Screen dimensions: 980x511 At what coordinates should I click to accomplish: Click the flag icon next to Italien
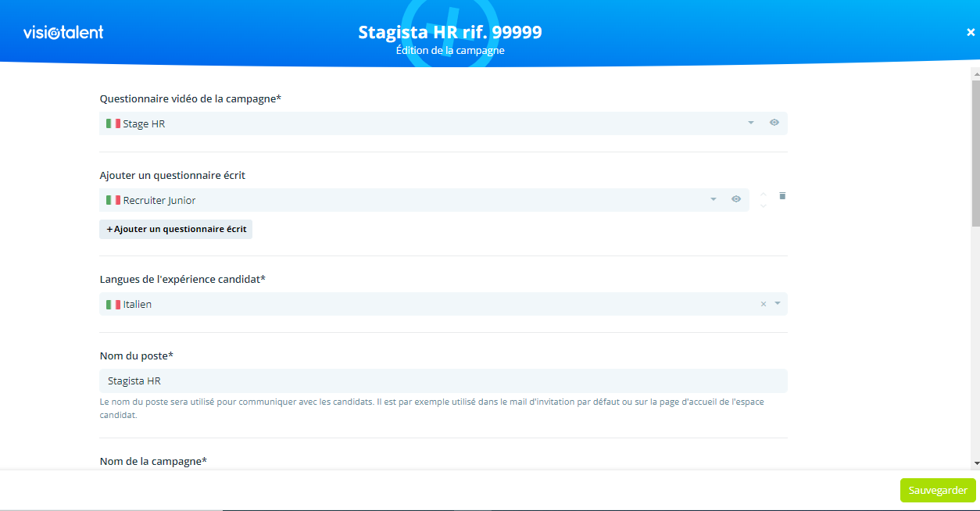pyautogui.click(x=113, y=304)
